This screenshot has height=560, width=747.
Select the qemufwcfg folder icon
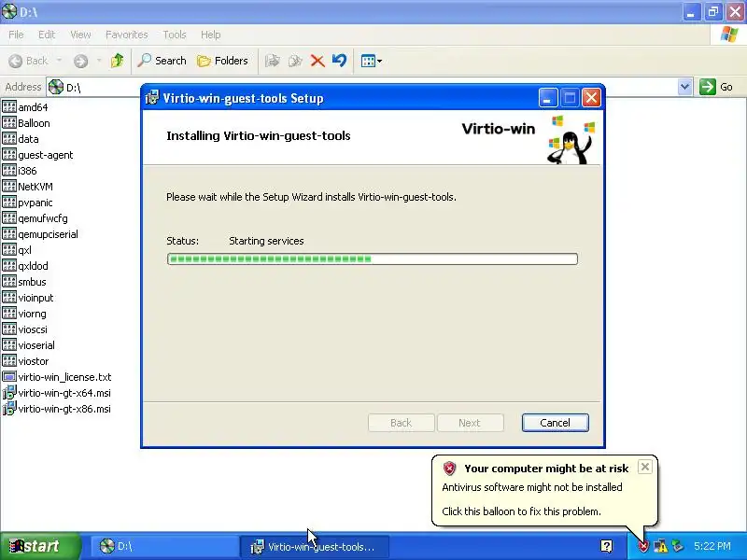point(9,218)
